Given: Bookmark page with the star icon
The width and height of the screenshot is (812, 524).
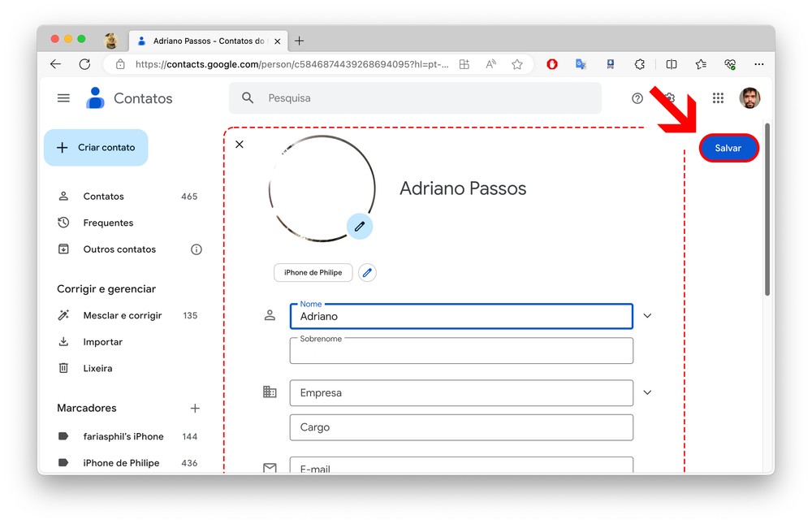Looking at the screenshot, I should click(x=517, y=64).
